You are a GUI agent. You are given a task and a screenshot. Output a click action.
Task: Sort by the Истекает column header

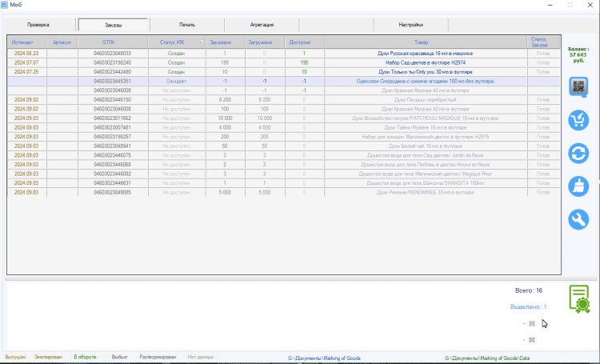(x=22, y=42)
